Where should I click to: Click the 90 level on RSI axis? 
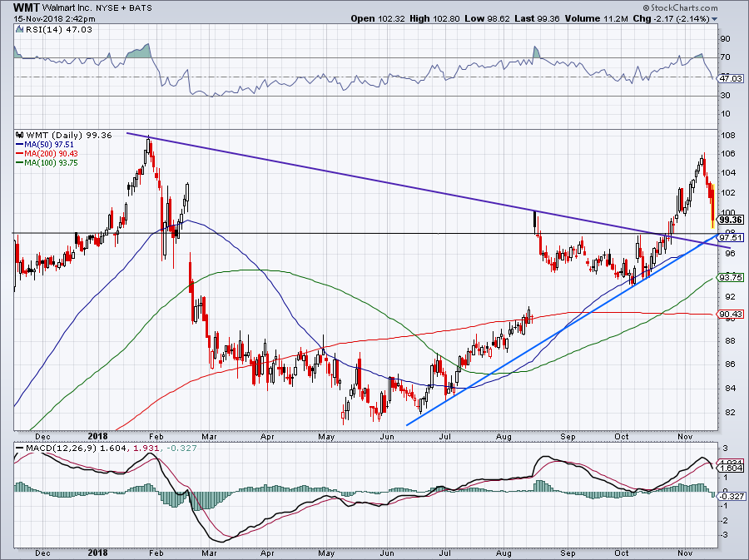(x=725, y=38)
